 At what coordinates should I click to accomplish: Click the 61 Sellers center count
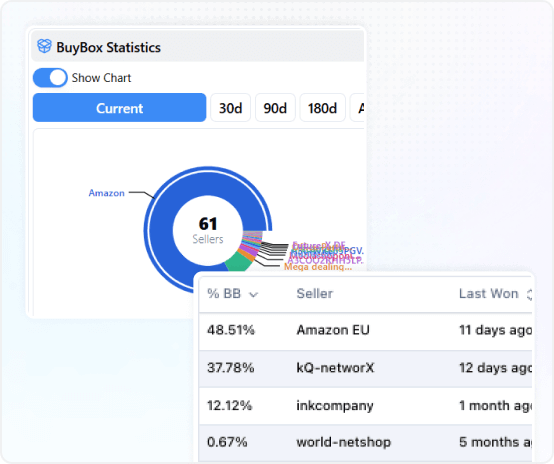point(208,230)
